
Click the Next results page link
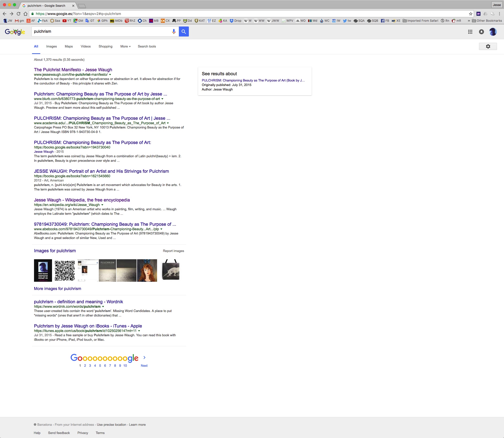point(144,366)
